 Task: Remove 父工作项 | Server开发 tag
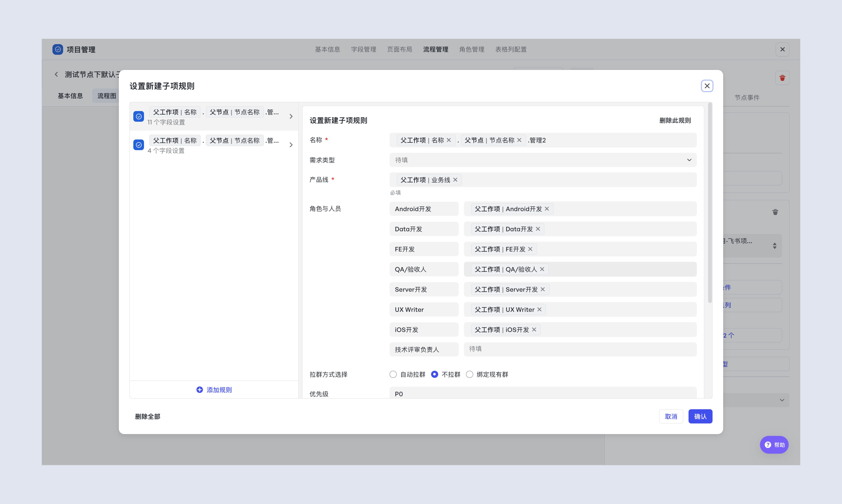(543, 289)
